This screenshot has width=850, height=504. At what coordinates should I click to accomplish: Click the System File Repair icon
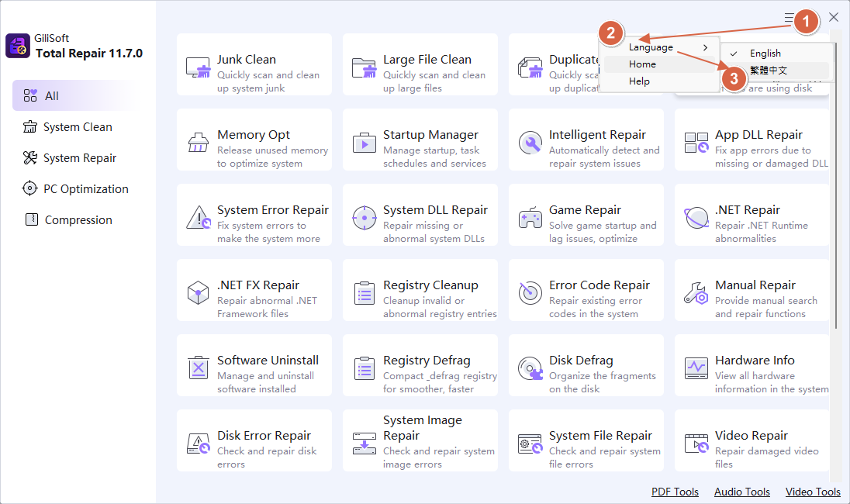coord(530,444)
